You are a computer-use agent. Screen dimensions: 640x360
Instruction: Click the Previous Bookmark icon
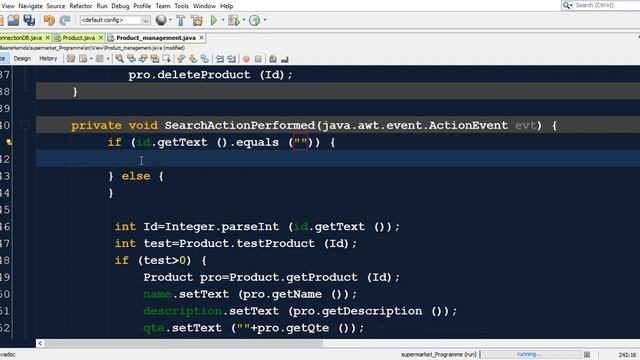pyautogui.click(x=181, y=59)
